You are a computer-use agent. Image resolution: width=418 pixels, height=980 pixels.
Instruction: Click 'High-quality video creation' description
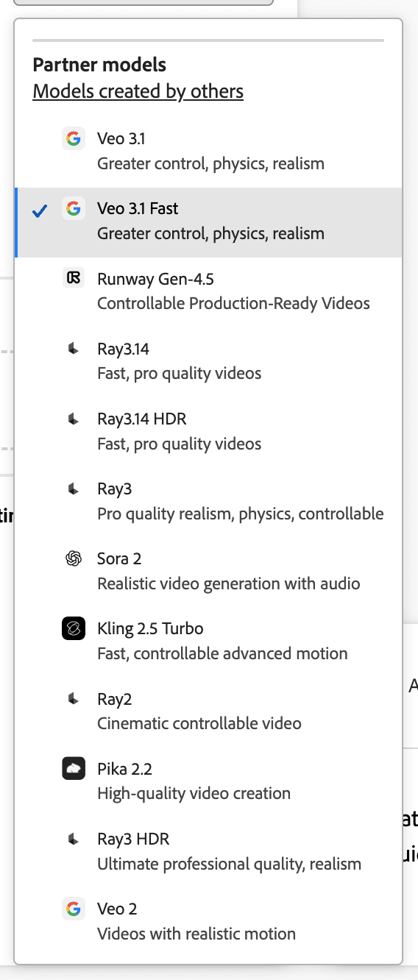[194, 793]
